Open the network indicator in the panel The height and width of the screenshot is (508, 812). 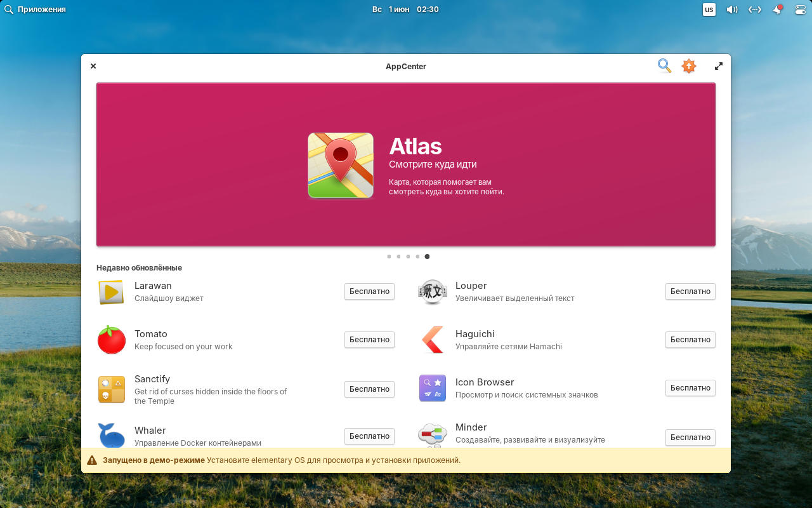(x=754, y=10)
